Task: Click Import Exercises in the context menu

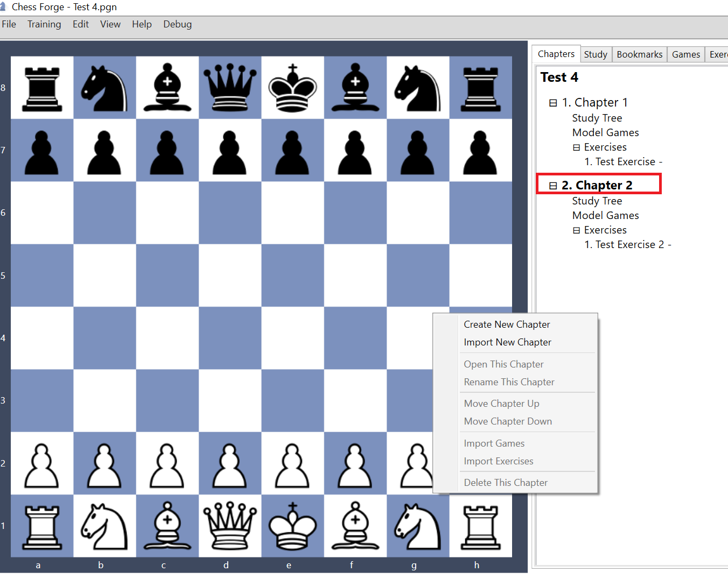Action: [x=498, y=461]
